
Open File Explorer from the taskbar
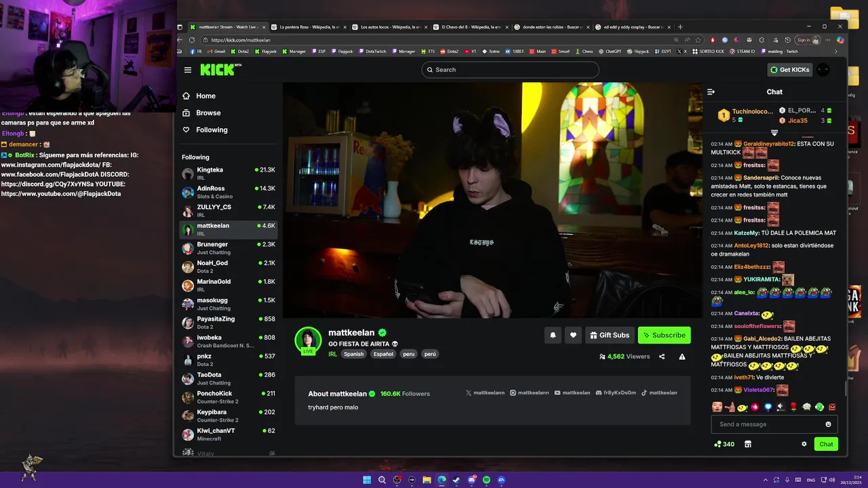427,480
